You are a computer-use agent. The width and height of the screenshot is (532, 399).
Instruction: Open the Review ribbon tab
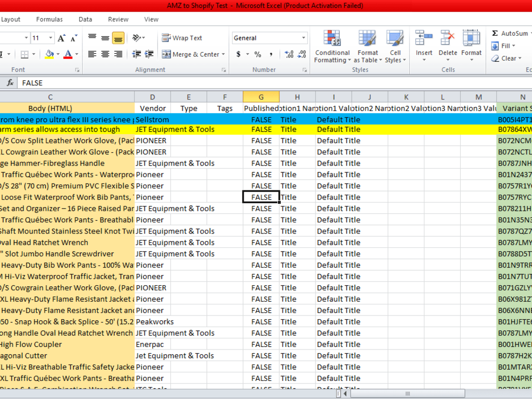click(x=118, y=19)
